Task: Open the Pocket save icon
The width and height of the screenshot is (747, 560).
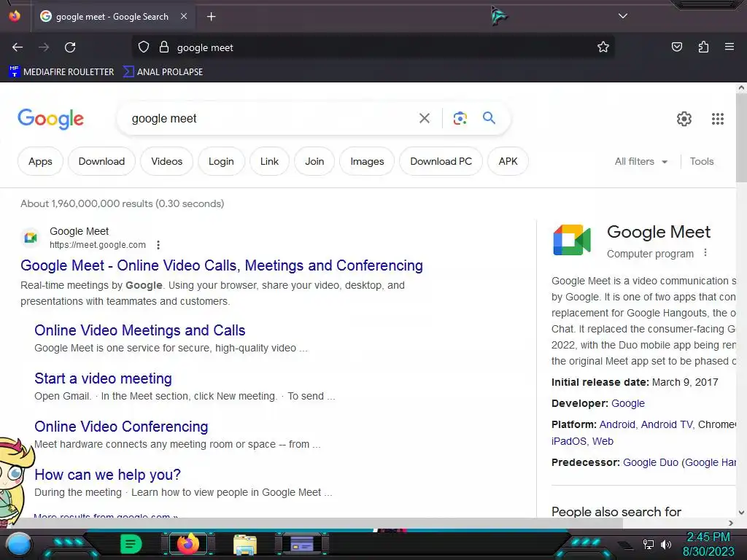Action: (x=676, y=47)
